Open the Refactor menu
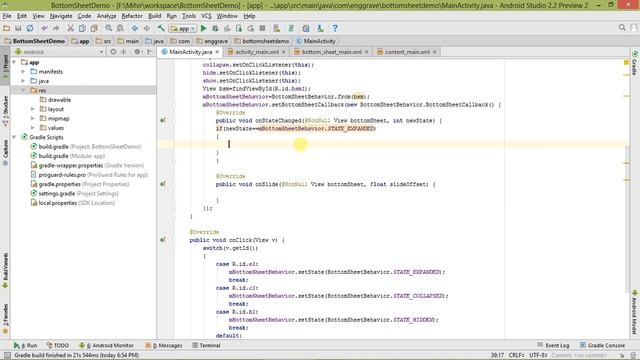 [132, 16]
